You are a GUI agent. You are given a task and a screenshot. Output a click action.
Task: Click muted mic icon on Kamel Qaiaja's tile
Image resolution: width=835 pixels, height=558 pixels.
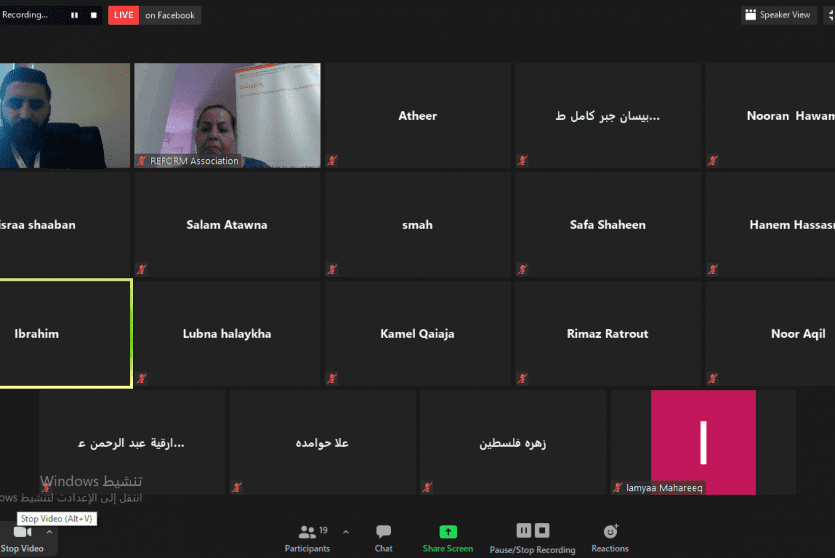pos(332,378)
